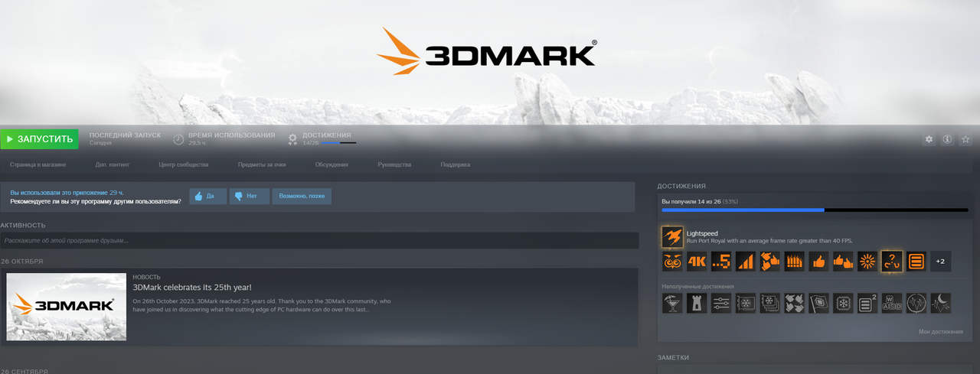The height and width of the screenshot is (374, 980).
Task: Open Страница в магазине tab
Action: pyautogui.click(x=38, y=164)
